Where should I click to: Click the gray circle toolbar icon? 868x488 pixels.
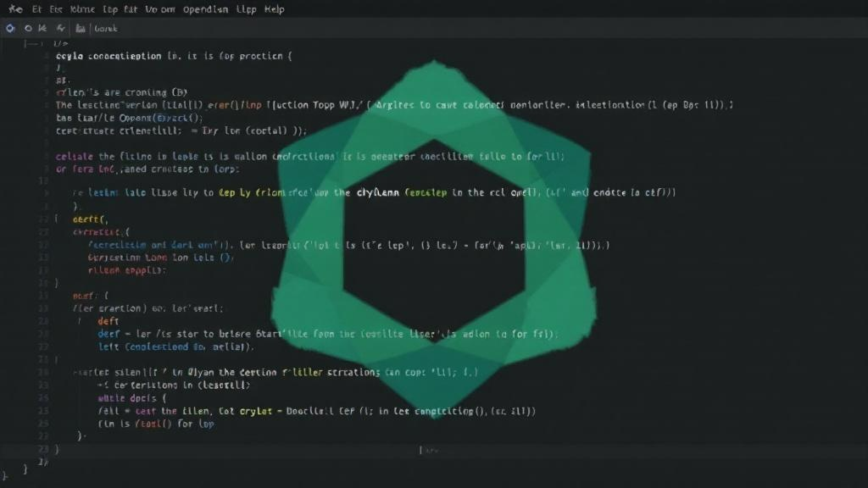pyautogui.click(x=28, y=28)
